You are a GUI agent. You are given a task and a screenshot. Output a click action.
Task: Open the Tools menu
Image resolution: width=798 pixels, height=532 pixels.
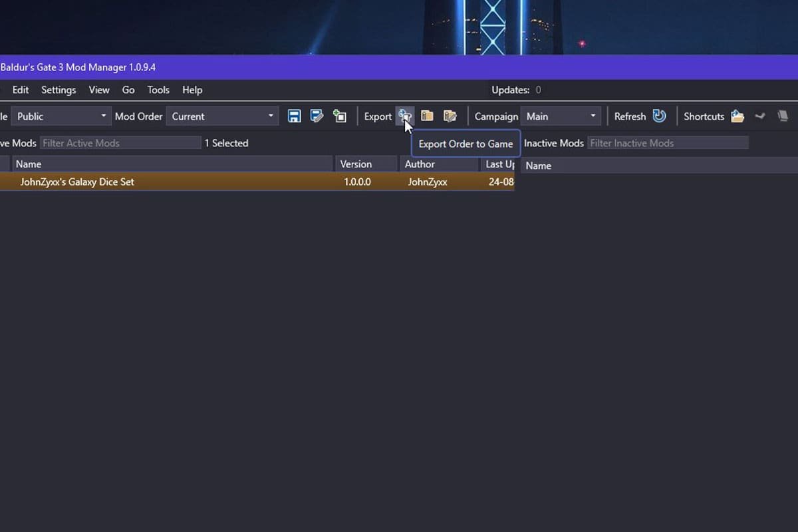tap(158, 90)
